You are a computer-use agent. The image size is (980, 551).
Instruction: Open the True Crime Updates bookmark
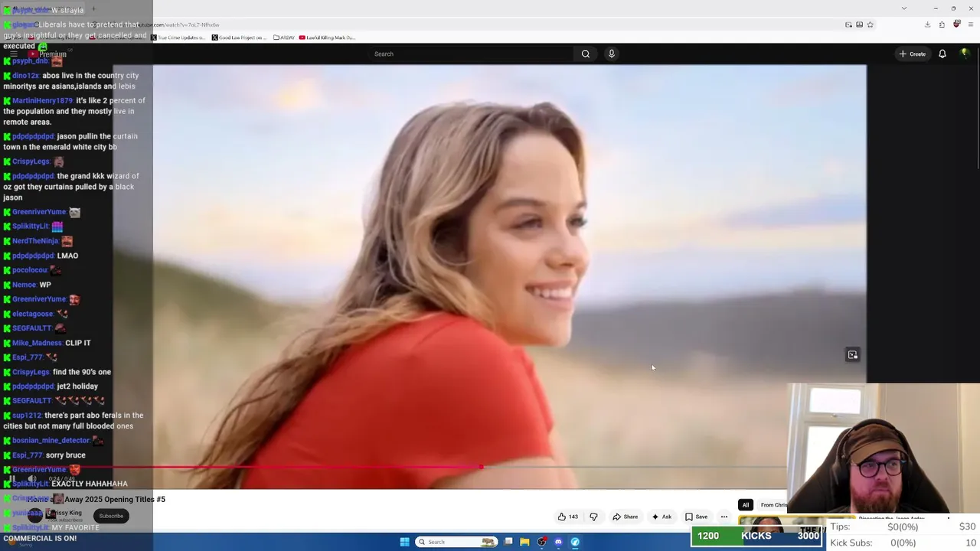pos(178,37)
